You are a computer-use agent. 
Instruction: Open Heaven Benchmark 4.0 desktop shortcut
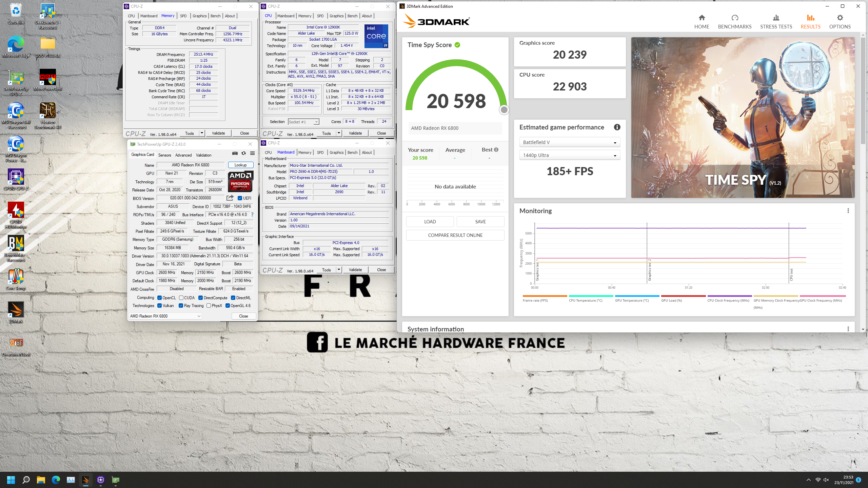tap(47, 116)
